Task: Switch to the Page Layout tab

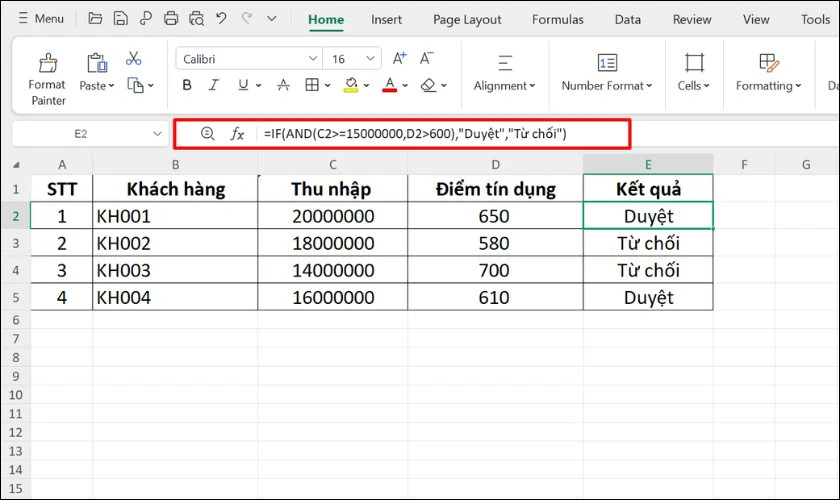Action: 467,20
